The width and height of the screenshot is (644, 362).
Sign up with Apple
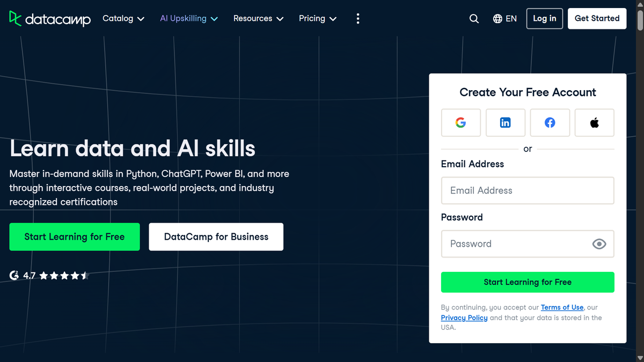pos(594,122)
